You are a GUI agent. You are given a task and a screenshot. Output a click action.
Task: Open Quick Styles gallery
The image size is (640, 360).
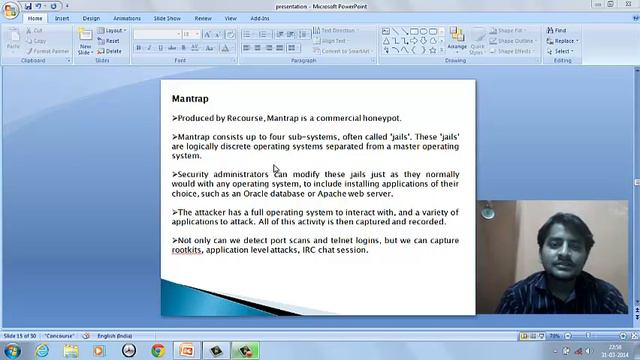tap(476, 41)
